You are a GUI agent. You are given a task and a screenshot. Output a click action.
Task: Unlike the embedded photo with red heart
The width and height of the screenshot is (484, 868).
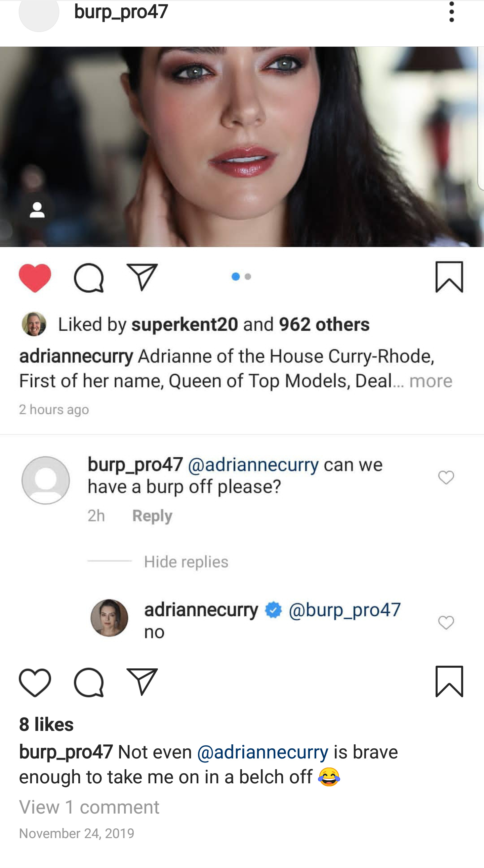(x=35, y=278)
